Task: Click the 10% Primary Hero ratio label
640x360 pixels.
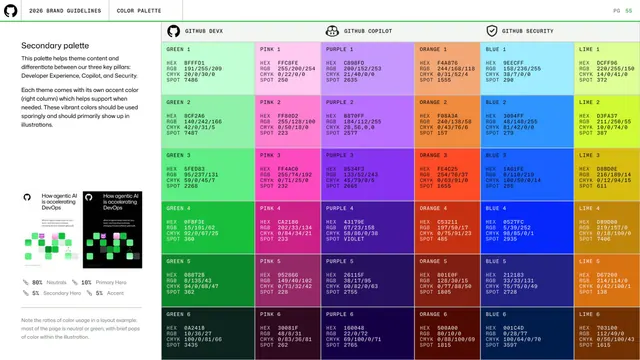Action: tap(104, 282)
